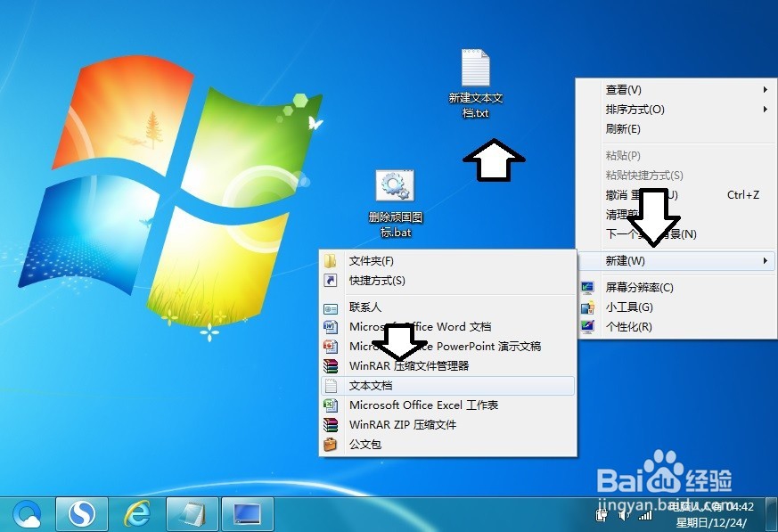The image size is (778, 532).
Task: Select the 删除顽固图标.bat desktop icon
Action: click(x=395, y=185)
